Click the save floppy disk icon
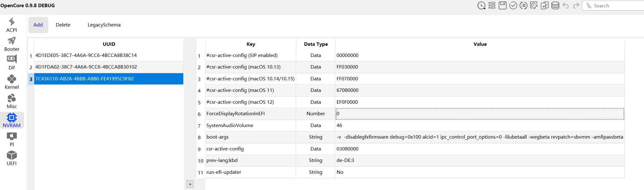644x190 pixels. [502, 6]
